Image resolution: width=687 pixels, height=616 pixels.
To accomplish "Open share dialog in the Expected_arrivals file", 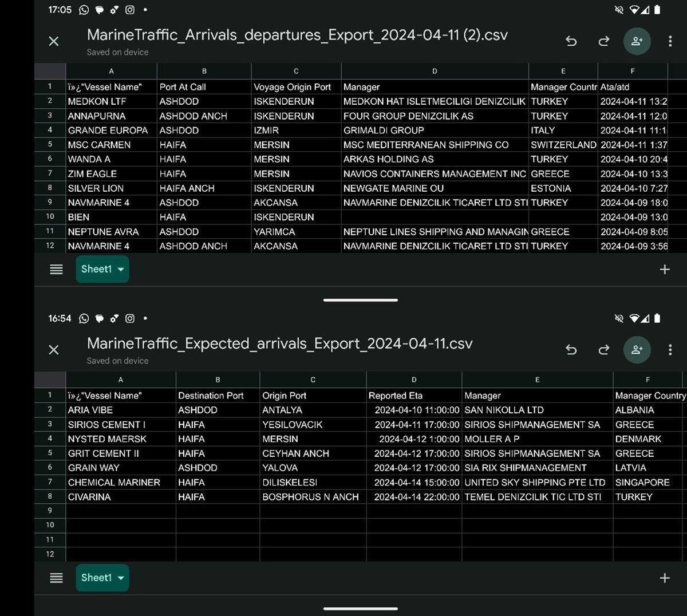I will 637,350.
